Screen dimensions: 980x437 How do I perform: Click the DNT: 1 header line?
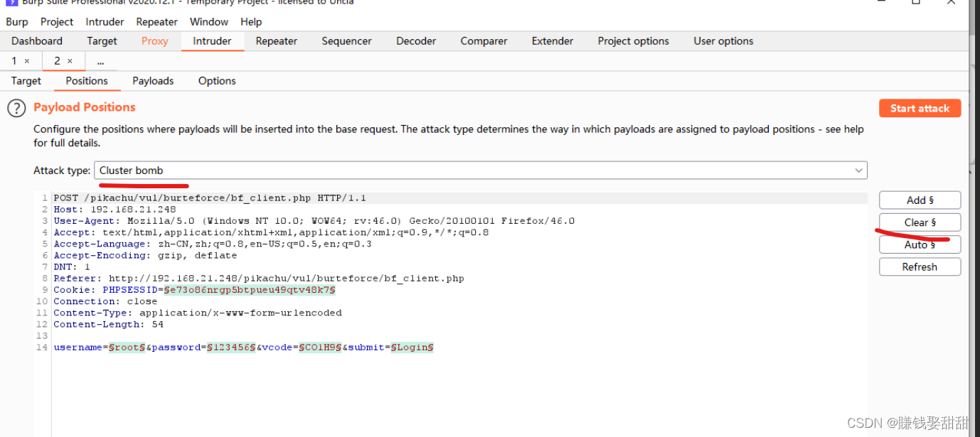72,267
